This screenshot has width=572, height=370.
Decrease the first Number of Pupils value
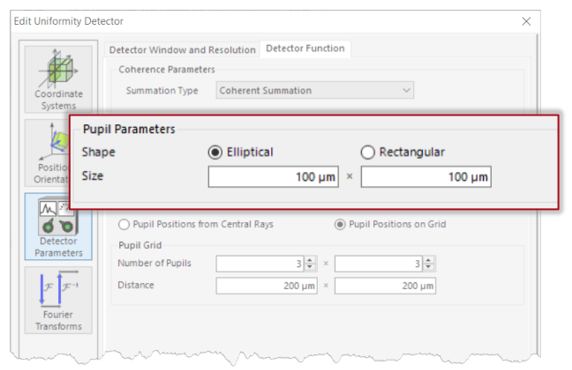tap(310, 267)
